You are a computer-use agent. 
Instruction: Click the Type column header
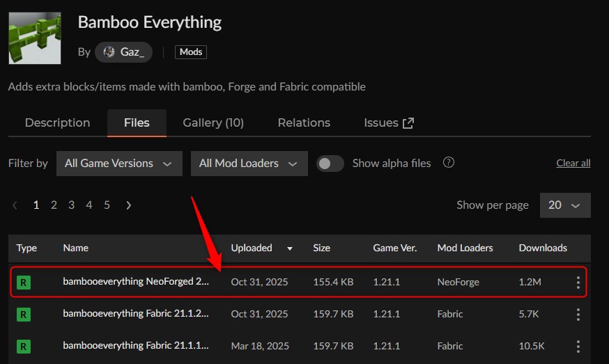click(26, 248)
